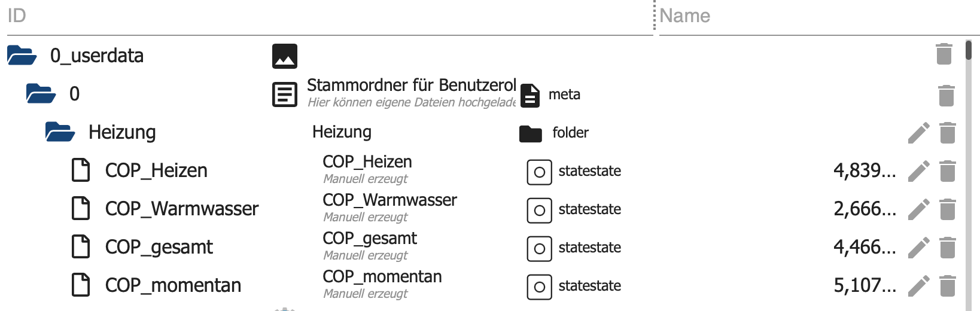The width and height of the screenshot is (980, 311).
Task: Click the state type icon for COP_gesamt
Action: [x=539, y=248]
